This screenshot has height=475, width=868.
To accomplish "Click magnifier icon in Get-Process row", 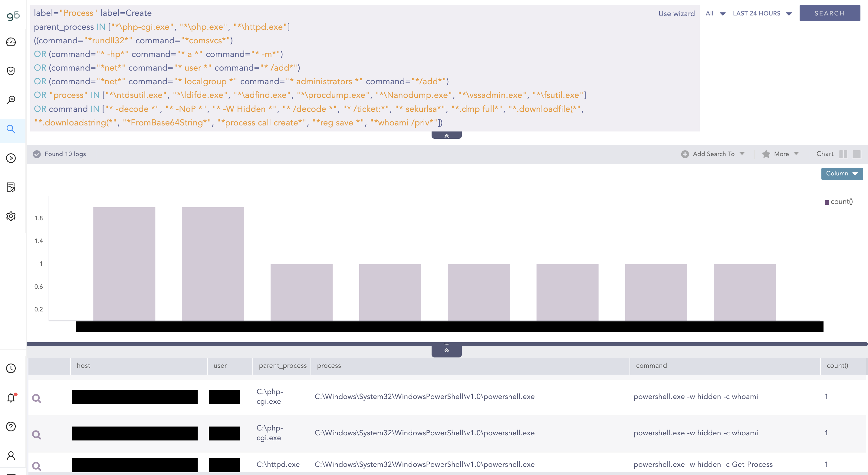I will tap(36, 466).
